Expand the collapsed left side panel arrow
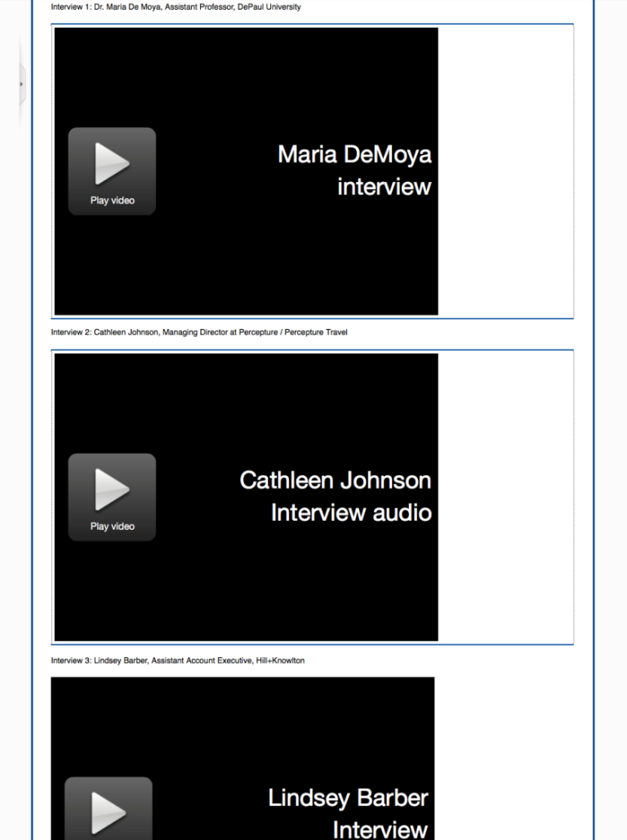627x840 pixels. 21,83
